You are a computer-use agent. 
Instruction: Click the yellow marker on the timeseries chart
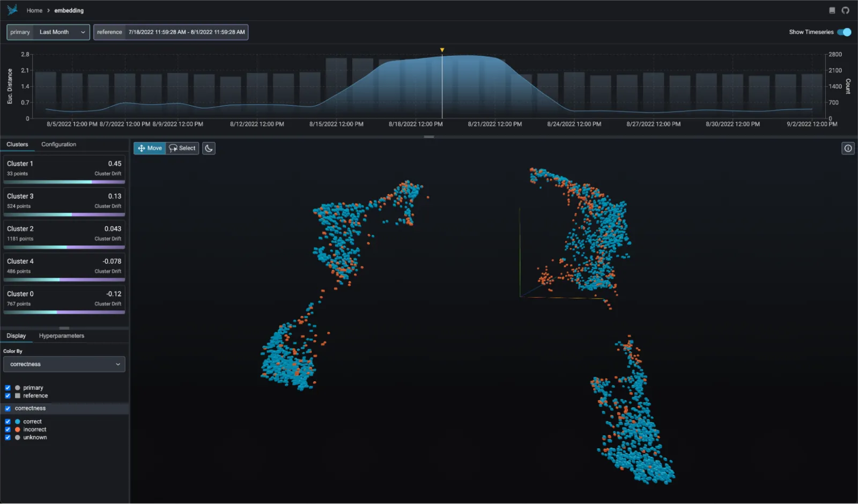[x=442, y=49]
